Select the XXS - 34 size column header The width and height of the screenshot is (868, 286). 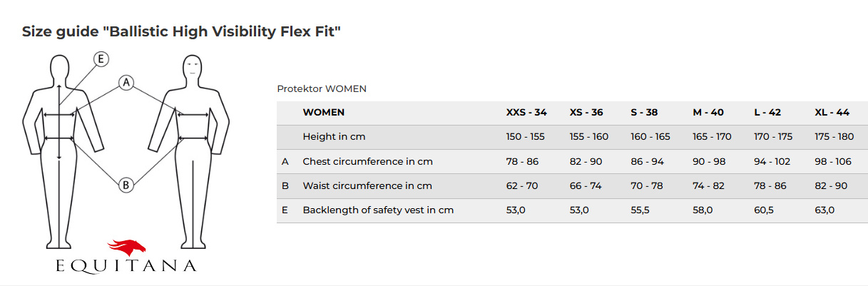tap(526, 113)
